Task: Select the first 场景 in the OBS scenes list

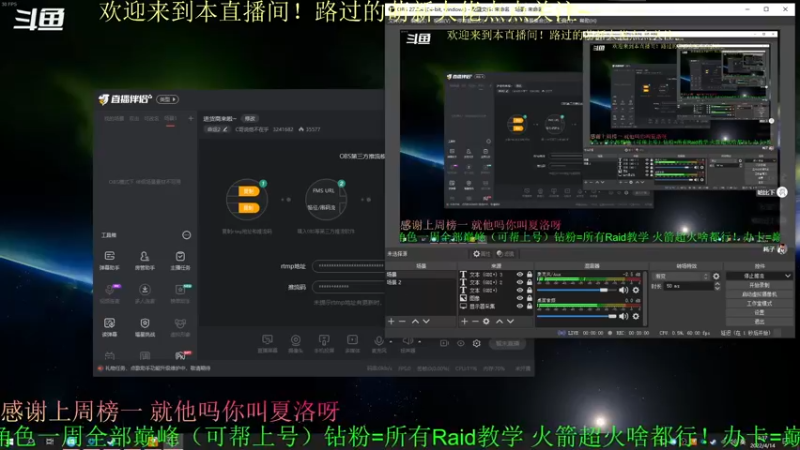Action: pos(420,274)
